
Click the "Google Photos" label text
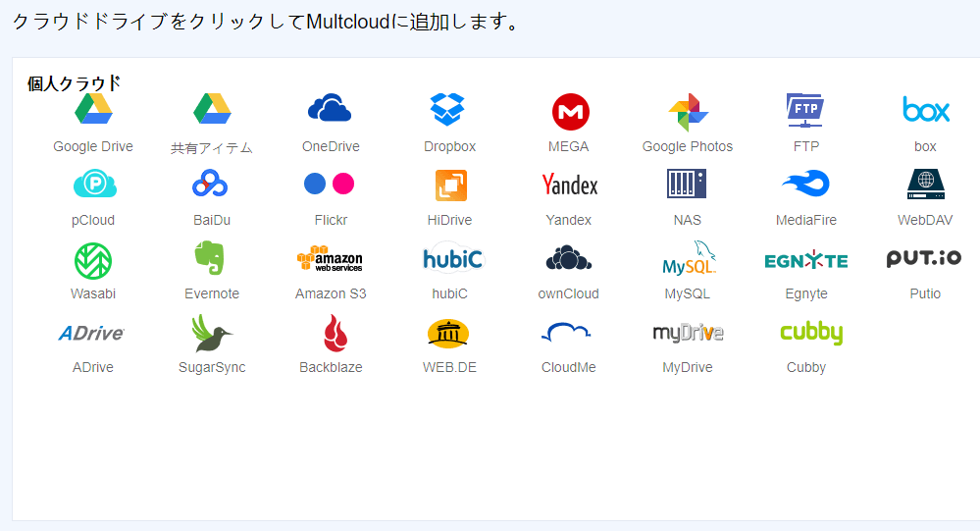click(x=688, y=146)
